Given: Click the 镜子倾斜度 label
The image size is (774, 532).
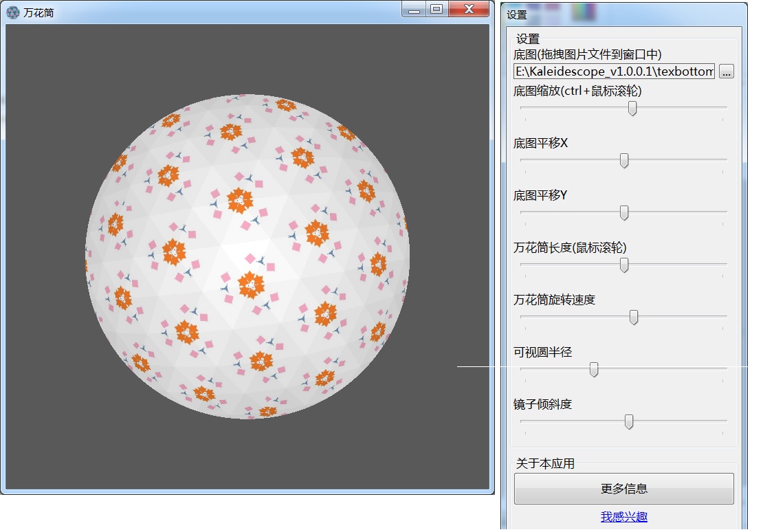Looking at the screenshot, I should (542, 405).
